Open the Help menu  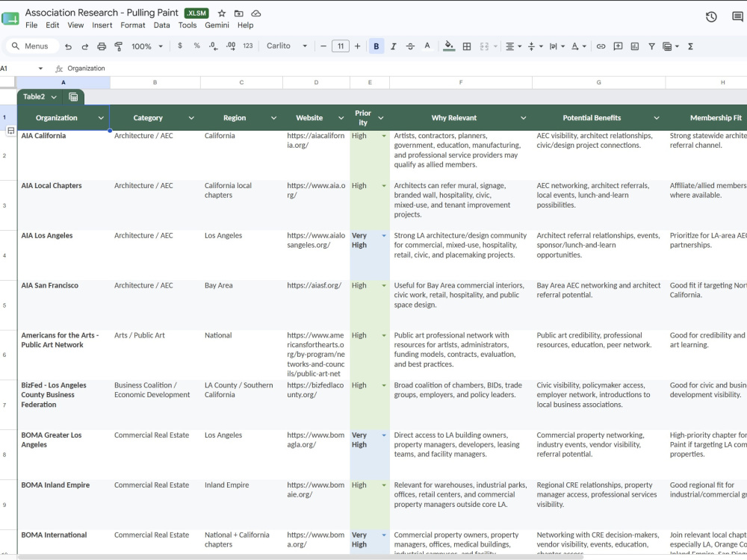click(x=245, y=25)
